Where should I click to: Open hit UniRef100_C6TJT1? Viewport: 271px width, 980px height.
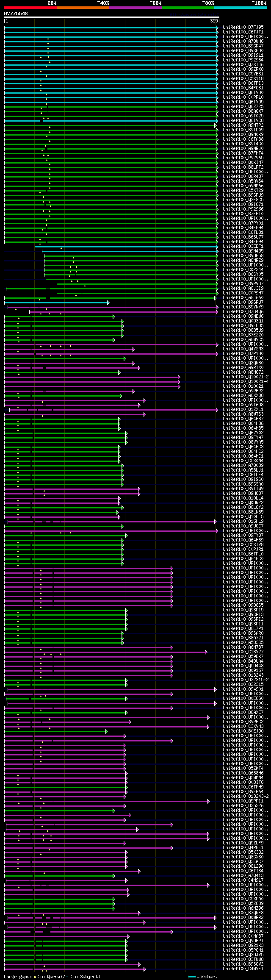243,32
